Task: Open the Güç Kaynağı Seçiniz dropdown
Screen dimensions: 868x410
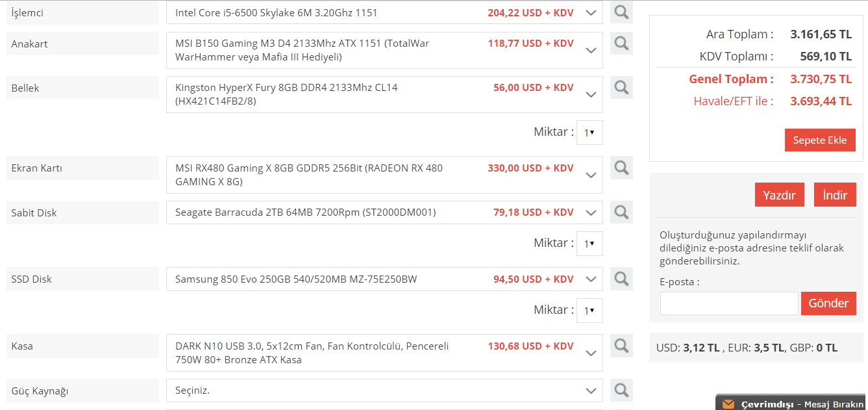Action: [x=384, y=391]
